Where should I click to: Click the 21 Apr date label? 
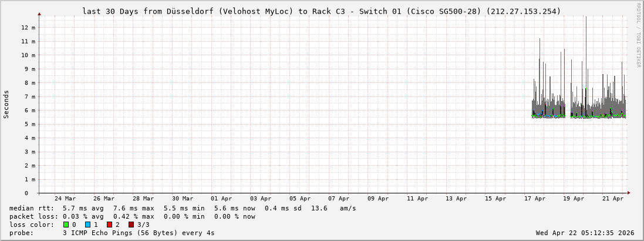pos(613,199)
